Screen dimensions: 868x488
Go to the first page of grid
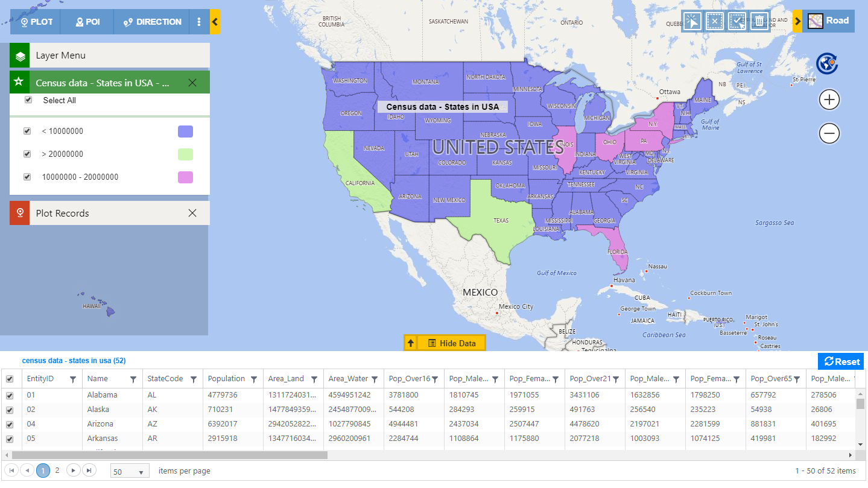click(x=12, y=471)
